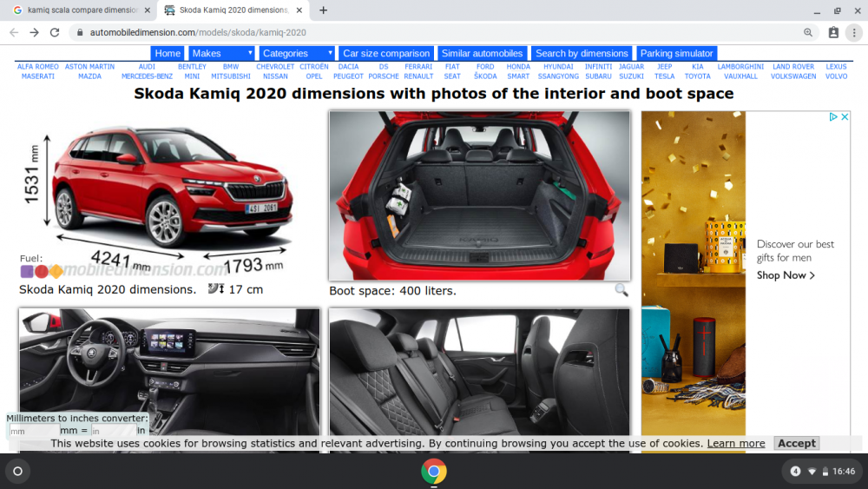868x489 pixels.
Task: Open the Parking simulator
Action: coord(676,53)
